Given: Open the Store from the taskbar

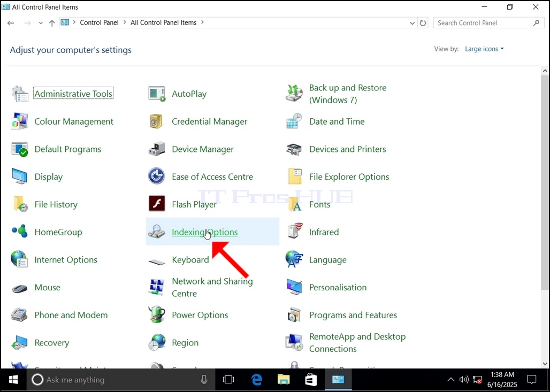Looking at the screenshot, I should click(x=311, y=380).
